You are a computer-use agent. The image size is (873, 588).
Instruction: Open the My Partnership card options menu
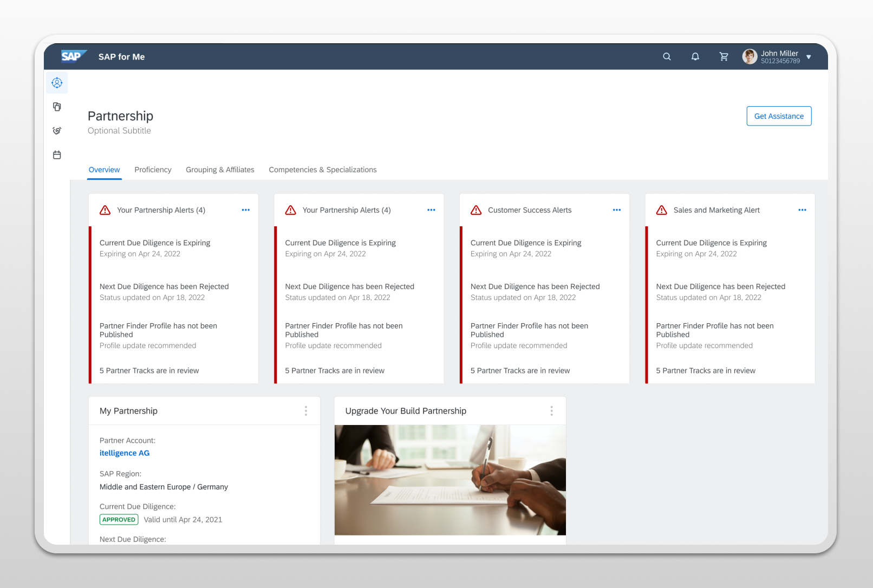(306, 411)
